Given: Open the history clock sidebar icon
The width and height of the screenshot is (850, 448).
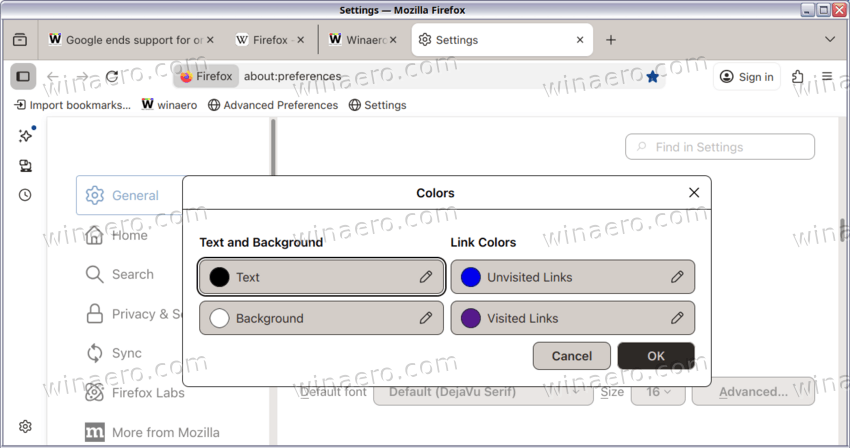Looking at the screenshot, I should pyautogui.click(x=25, y=195).
